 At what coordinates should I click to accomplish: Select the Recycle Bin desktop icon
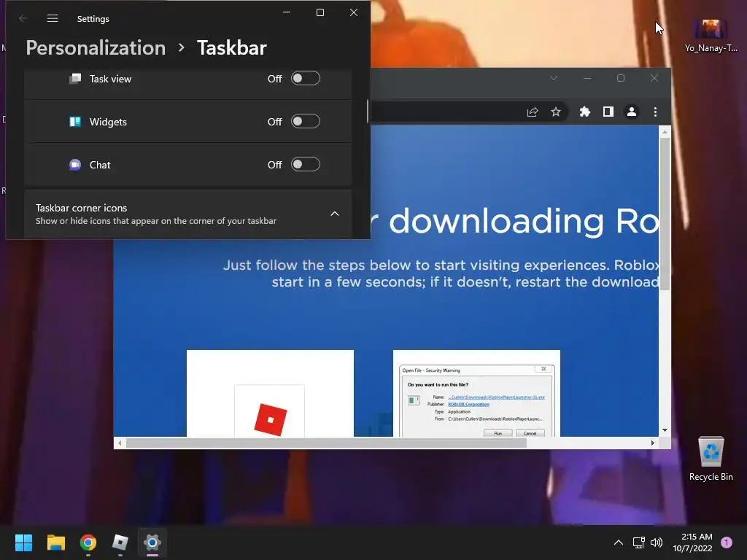pos(711,459)
